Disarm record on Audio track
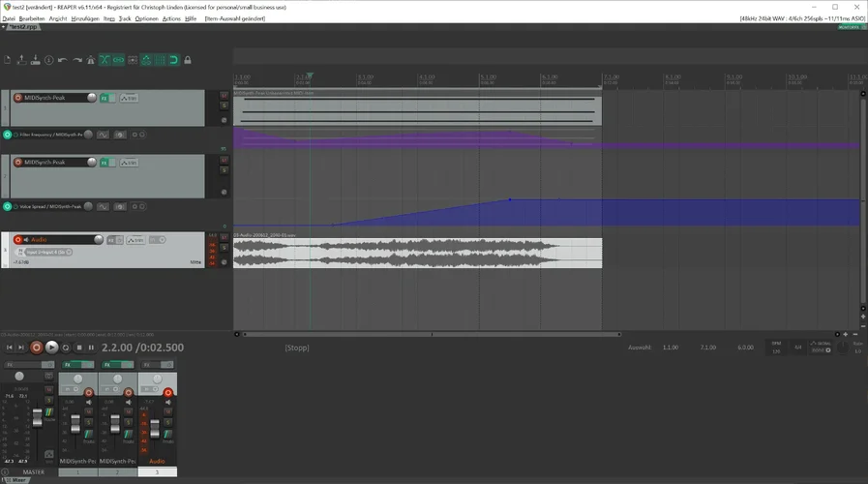 click(x=17, y=240)
